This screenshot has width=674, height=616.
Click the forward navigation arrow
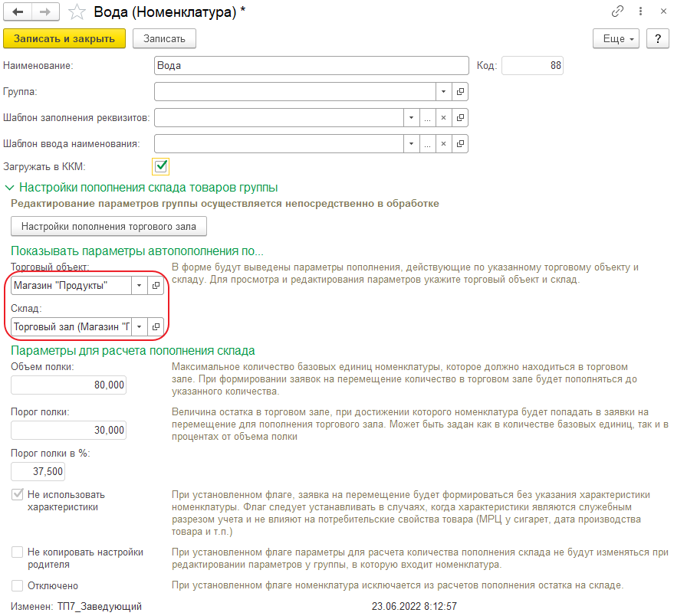pos(45,12)
